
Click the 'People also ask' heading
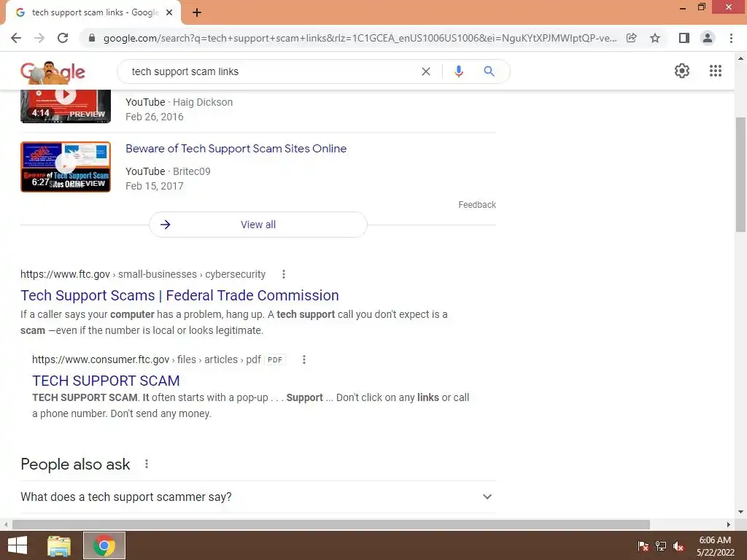pos(75,464)
